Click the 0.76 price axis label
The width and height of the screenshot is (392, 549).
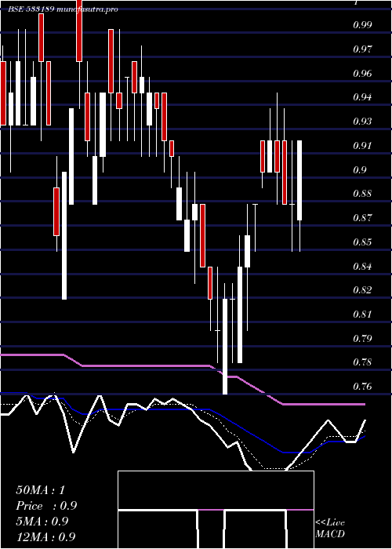[x=362, y=387]
